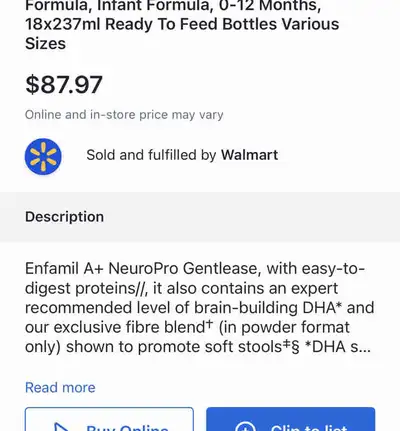Click the truncated ellipsis ending the description
The height and width of the screenshot is (431, 400).
pos(365,349)
